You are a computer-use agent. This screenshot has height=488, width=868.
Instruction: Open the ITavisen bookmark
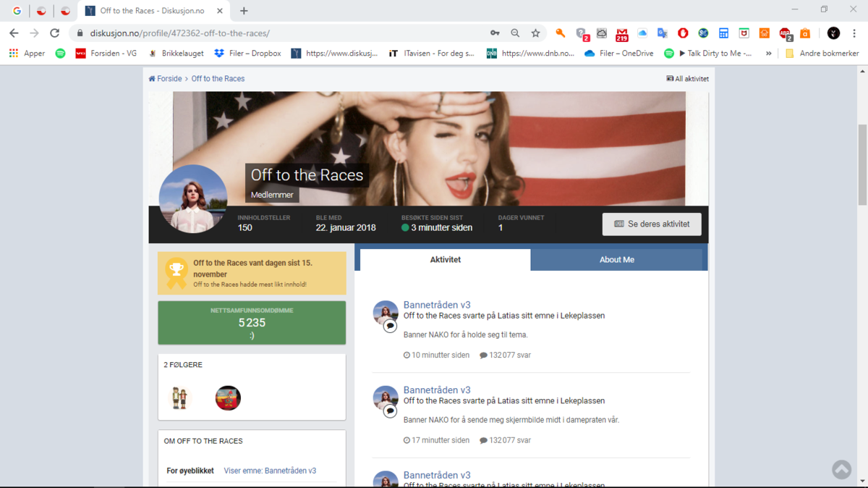tap(431, 54)
